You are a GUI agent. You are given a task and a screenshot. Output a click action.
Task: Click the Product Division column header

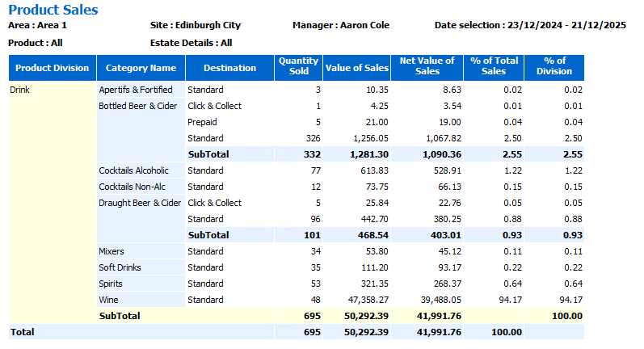[x=52, y=68]
